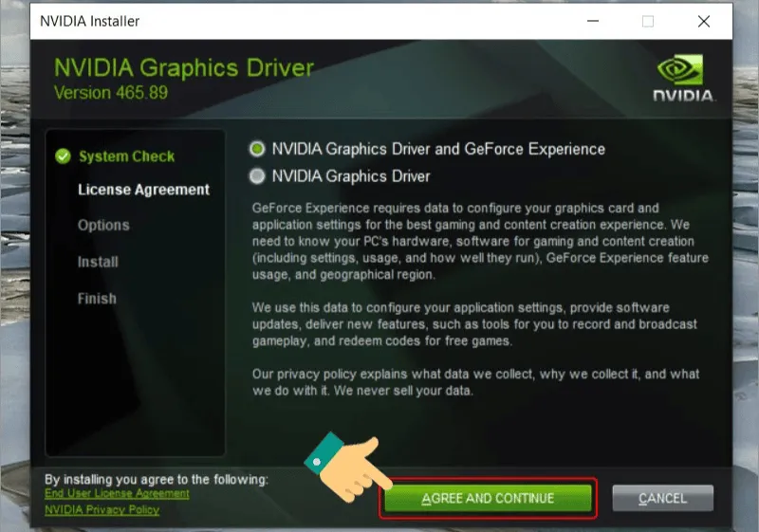
Task: Select the Install step in sidebar
Action: 98,262
